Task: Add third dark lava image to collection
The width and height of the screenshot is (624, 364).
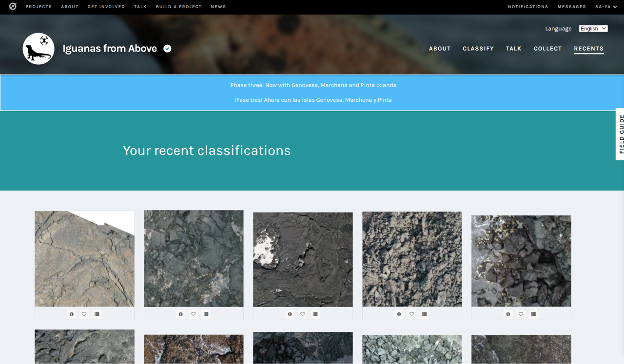Action: click(x=315, y=314)
